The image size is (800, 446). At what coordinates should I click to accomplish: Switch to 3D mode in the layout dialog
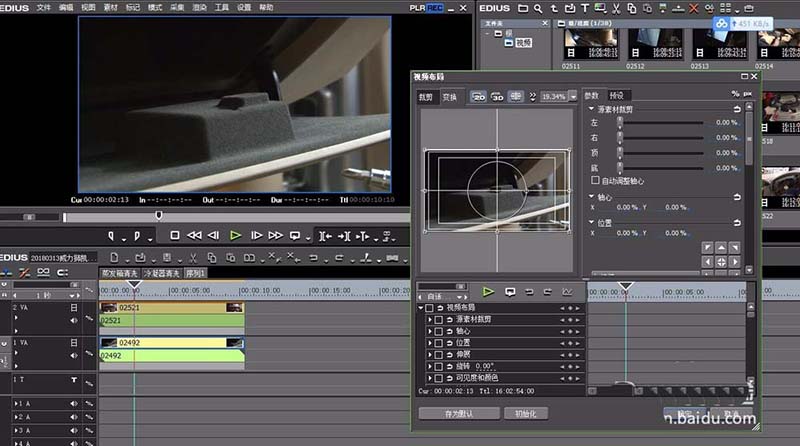[496, 97]
